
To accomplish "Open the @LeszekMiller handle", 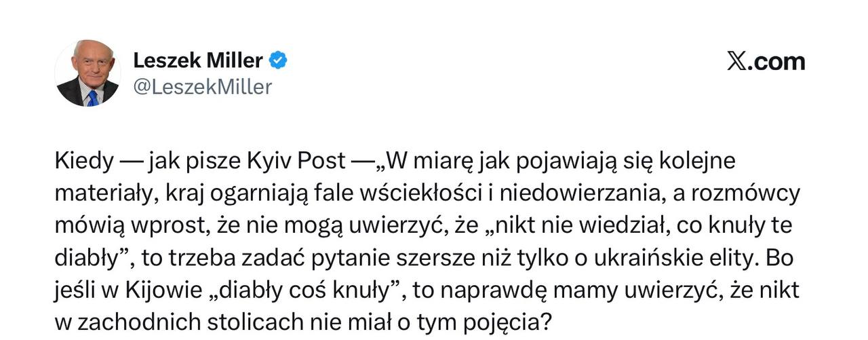I will click(x=202, y=87).
